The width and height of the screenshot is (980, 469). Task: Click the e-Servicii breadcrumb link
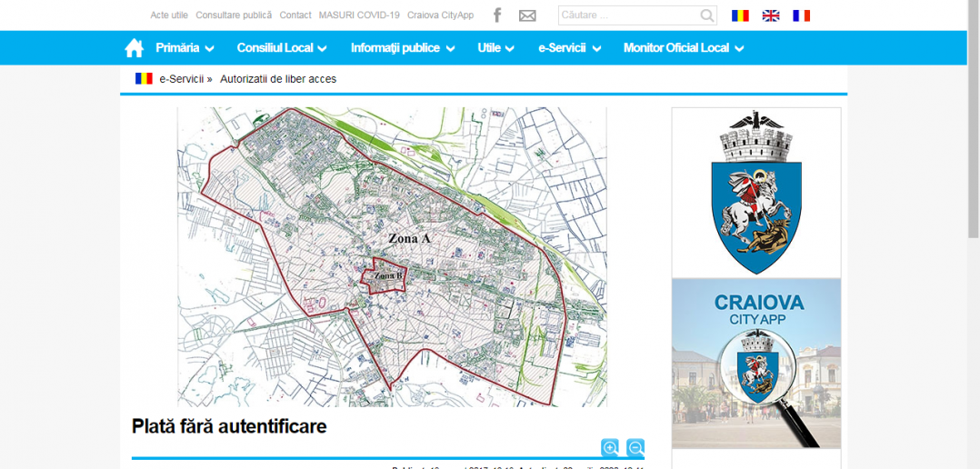(x=181, y=79)
